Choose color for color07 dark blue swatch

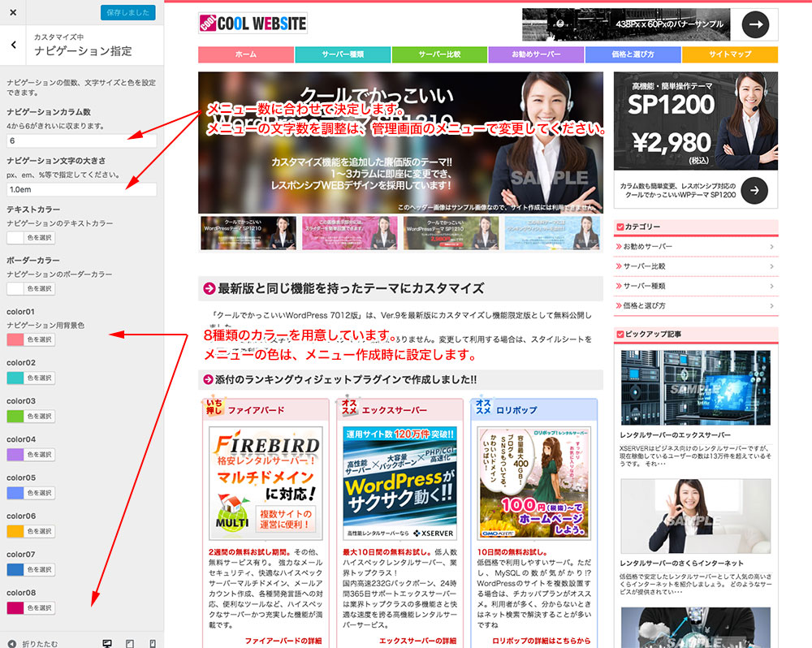pyautogui.click(x=31, y=569)
